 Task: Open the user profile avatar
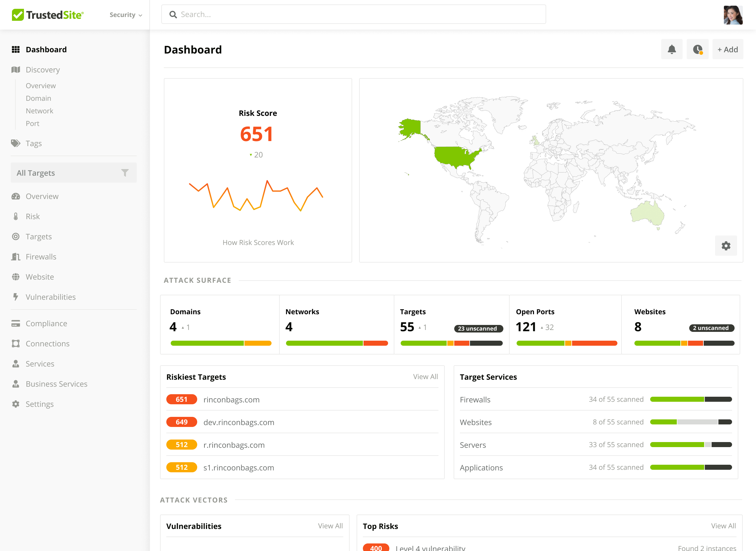click(x=733, y=15)
